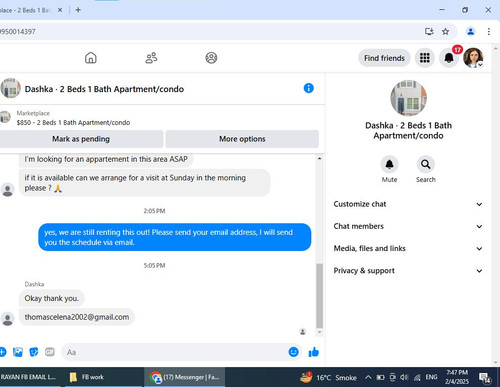Bookmark this page with the star icon
The width and height of the screenshot is (500, 387).
click(x=445, y=32)
